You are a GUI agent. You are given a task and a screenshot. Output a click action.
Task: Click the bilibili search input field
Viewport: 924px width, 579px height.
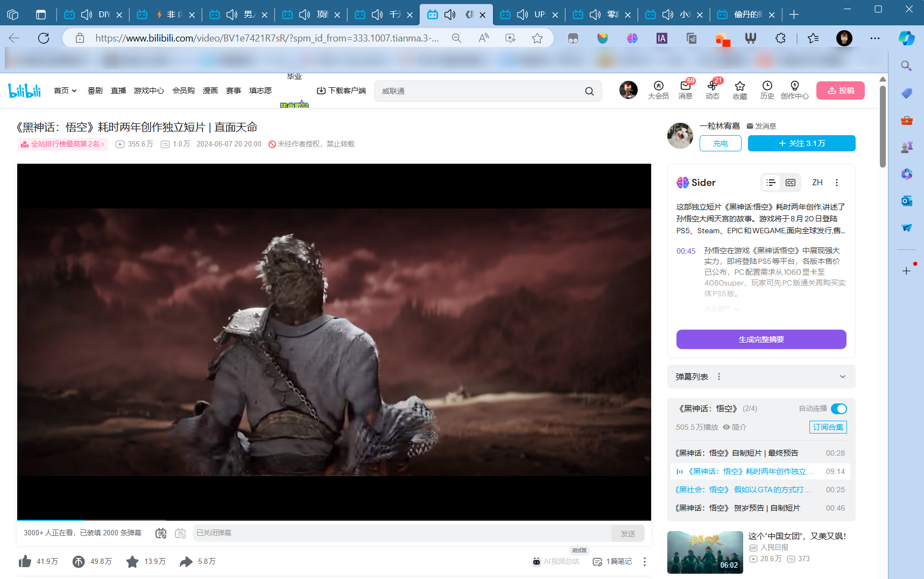[x=479, y=91]
